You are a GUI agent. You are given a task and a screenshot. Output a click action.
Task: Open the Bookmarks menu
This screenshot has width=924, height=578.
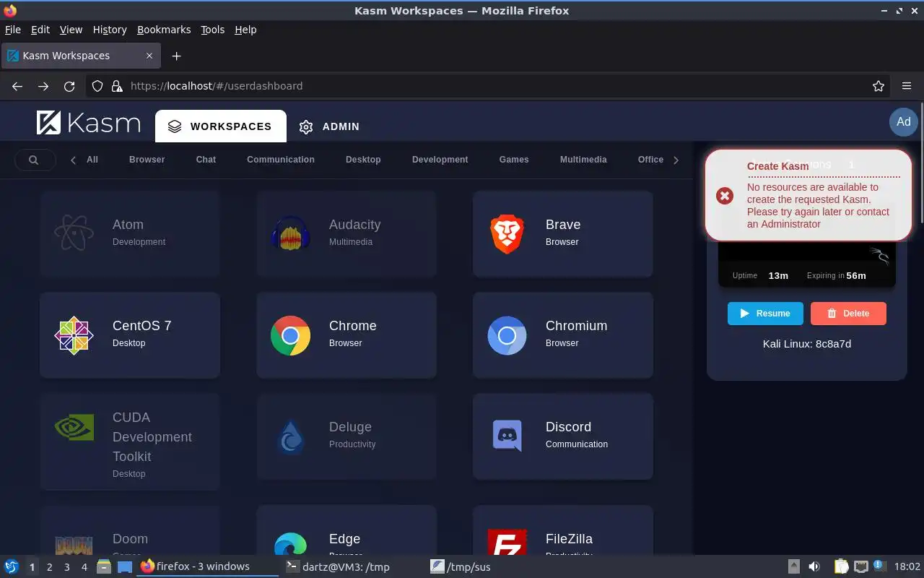pos(164,30)
